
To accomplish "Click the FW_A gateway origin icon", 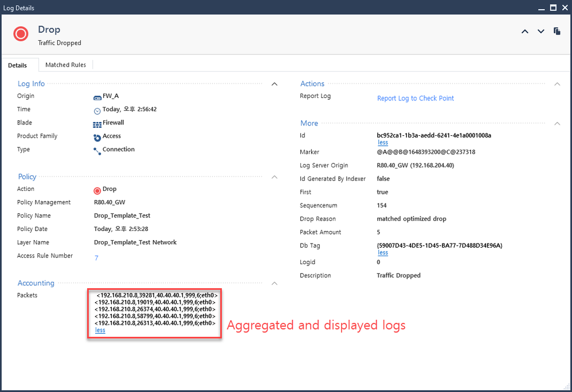I will click(x=97, y=97).
